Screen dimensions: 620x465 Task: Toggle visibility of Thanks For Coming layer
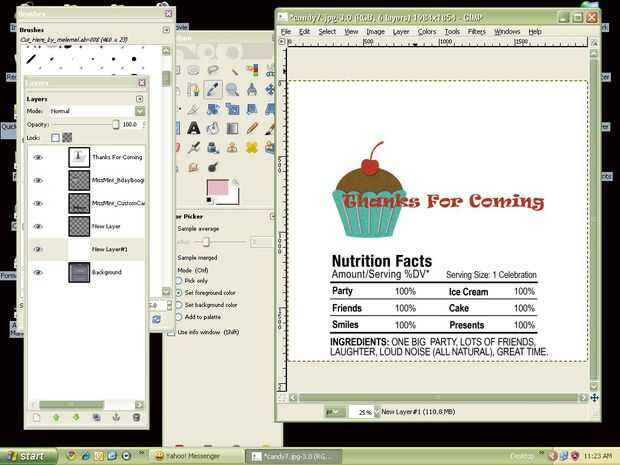click(38, 157)
